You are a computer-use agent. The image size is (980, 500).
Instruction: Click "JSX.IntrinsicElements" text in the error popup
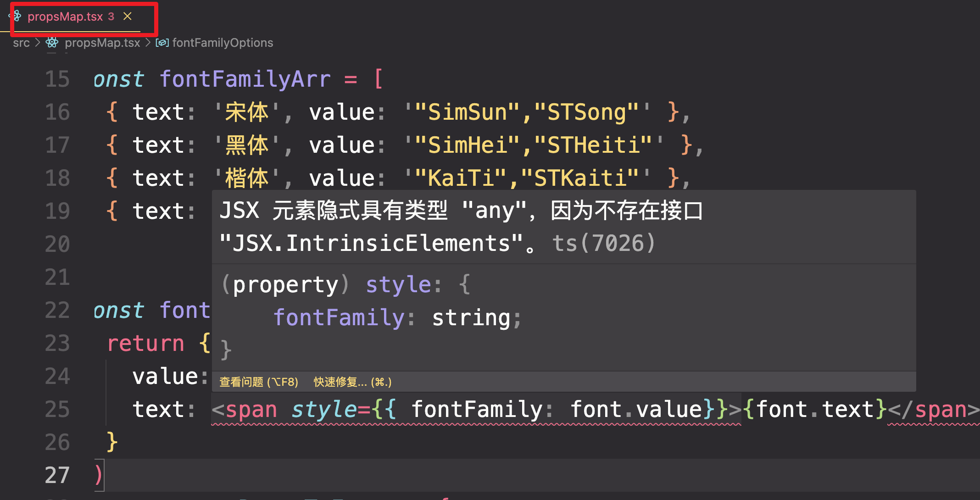pos(371,243)
